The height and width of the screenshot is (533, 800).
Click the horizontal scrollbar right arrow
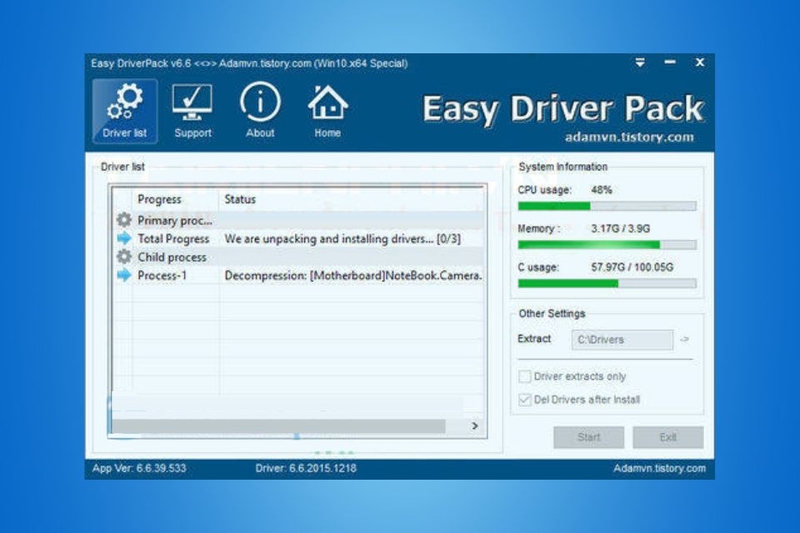pos(475,426)
